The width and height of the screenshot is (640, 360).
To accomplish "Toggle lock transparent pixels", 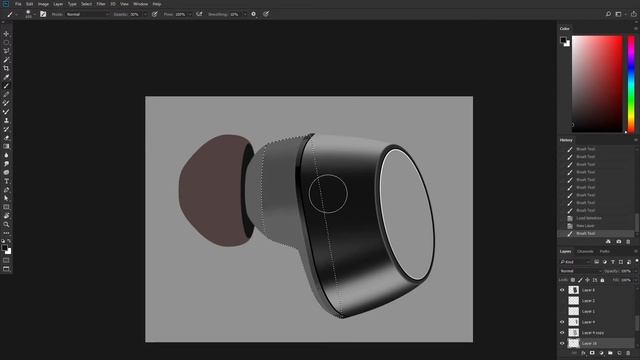I will pyautogui.click(x=573, y=280).
